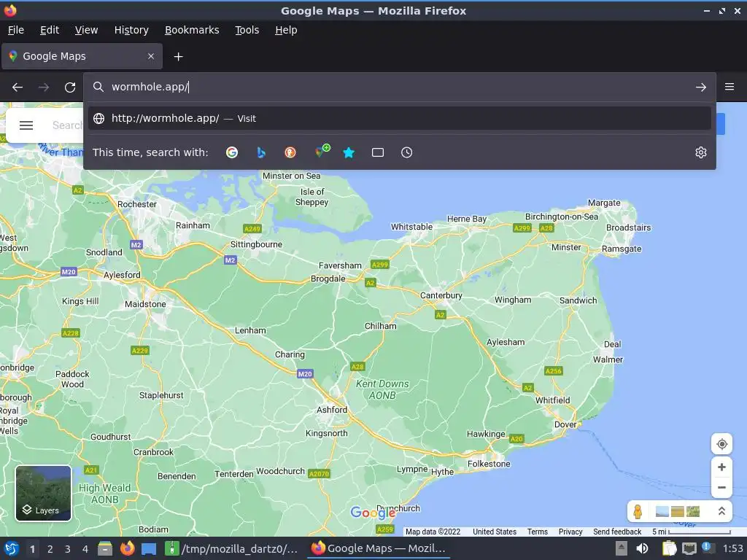Click Faversham label on the map

340,265
